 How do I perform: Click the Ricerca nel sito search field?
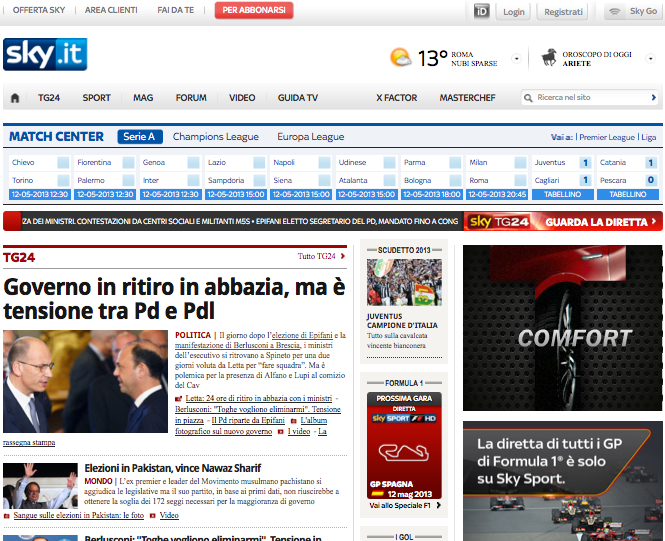point(590,98)
